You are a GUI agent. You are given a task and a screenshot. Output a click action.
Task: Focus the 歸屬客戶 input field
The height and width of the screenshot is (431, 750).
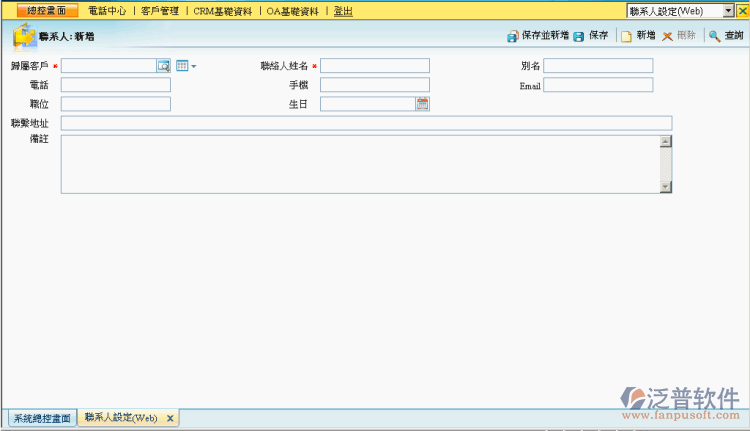click(x=109, y=66)
